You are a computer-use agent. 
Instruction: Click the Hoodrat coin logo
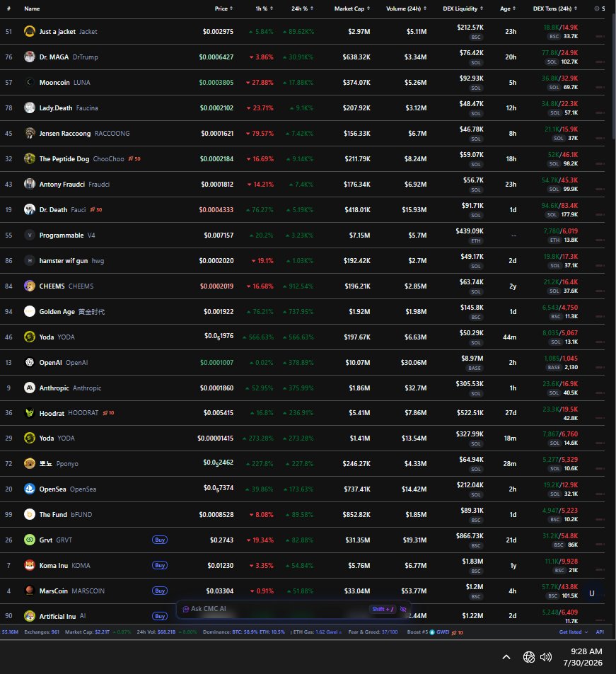click(30, 413)
